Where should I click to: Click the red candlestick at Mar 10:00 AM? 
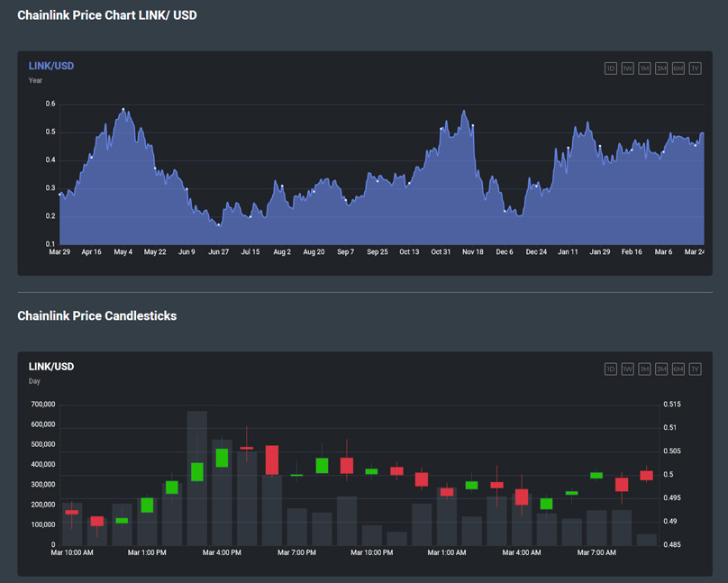coord(71,513)
